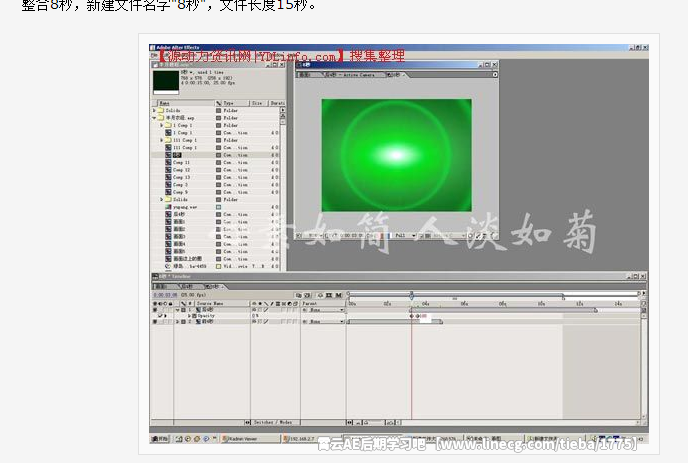Viewport: 688px width, 463px height.
Task: Click layer 2 duration bar in Timeline
Action: (395, 322)
